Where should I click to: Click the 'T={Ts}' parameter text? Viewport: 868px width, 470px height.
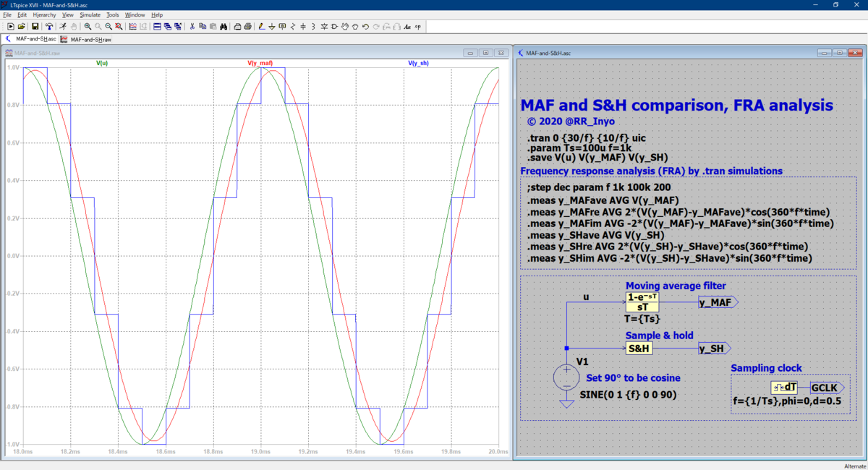[x=643, y=318]
